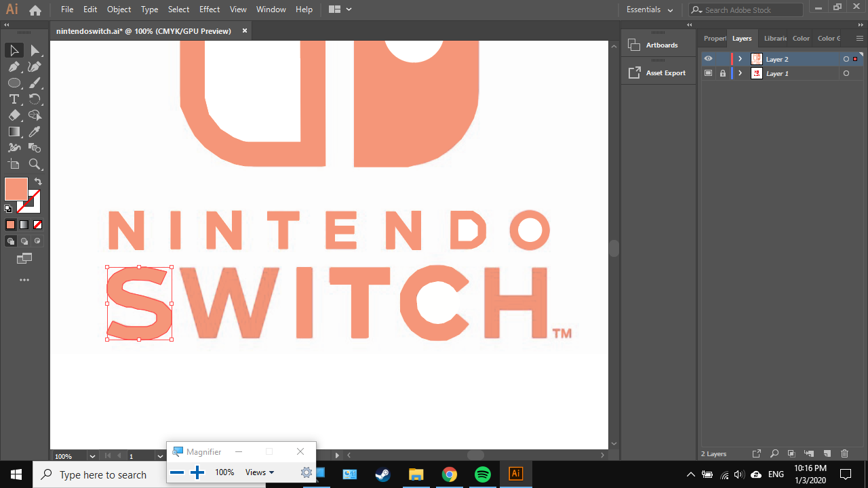Switch to the Color tab

click(x=801, y=39)
